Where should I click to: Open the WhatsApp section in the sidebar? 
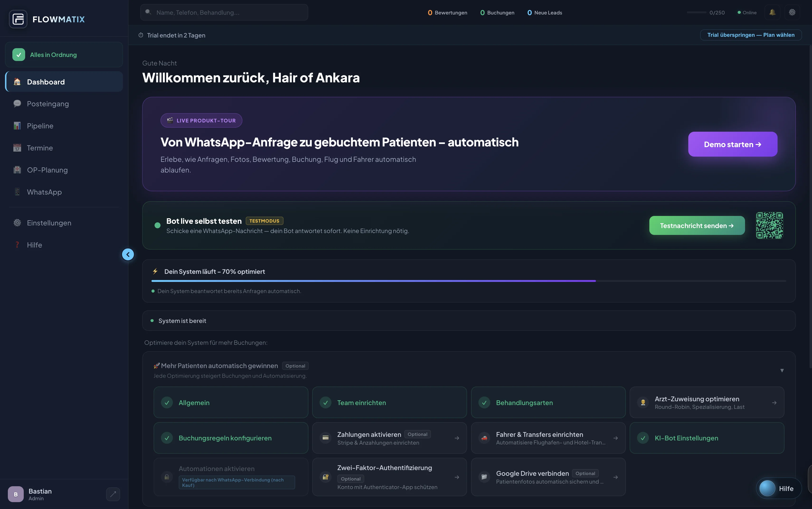pyautogui.click(x=44, y=192)
